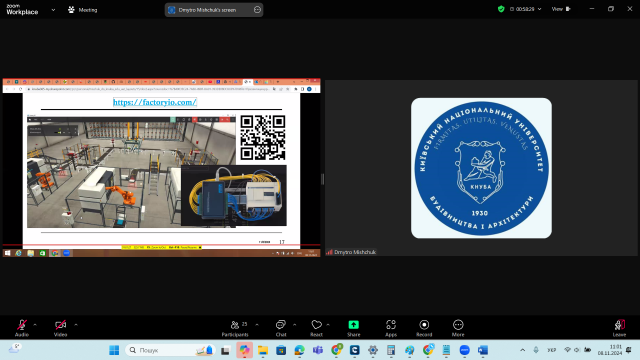Open the Zoom Workplace dropdown arrow

coord(53,10)
